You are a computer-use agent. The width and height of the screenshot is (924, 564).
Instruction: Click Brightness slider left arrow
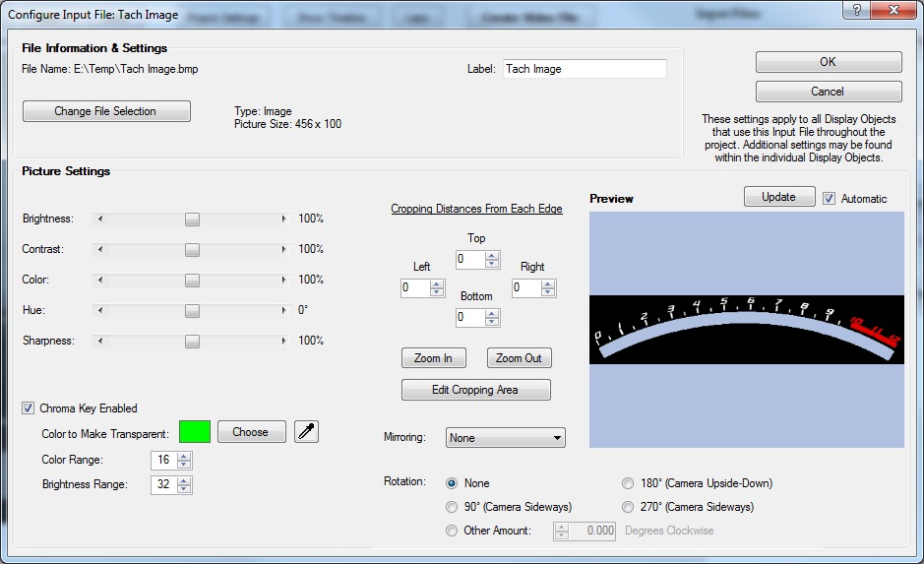pos(100,219)
